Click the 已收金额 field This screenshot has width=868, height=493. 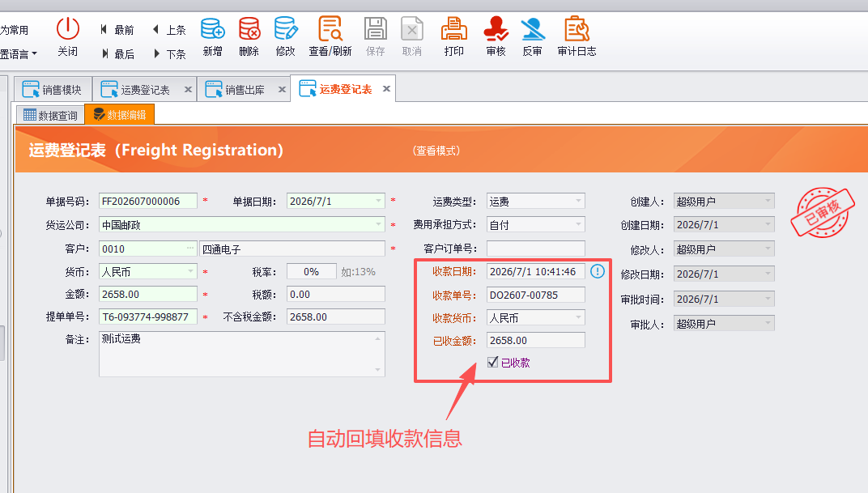(x=536, y=340)
